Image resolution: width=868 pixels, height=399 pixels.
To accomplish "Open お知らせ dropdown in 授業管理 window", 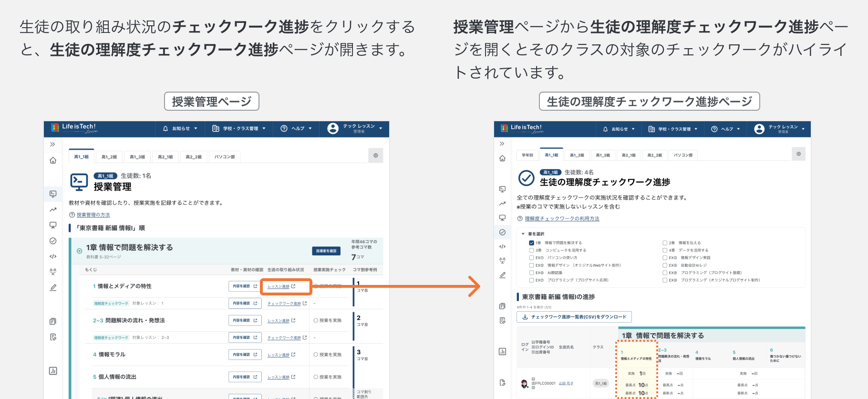I will [180, 129].
